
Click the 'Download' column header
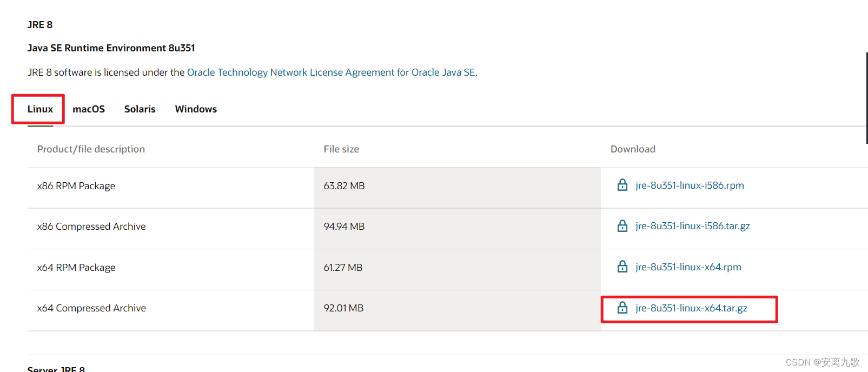[633, 149]
